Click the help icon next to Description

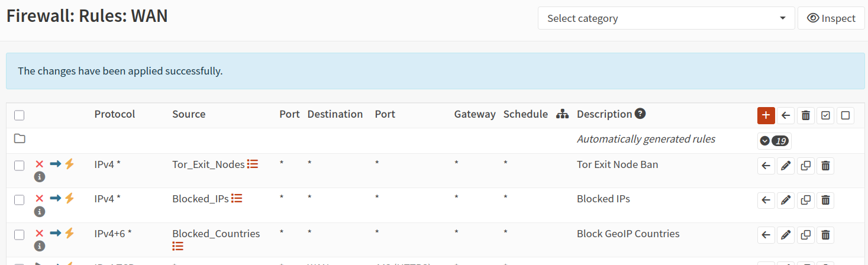(x=640, y=114)
